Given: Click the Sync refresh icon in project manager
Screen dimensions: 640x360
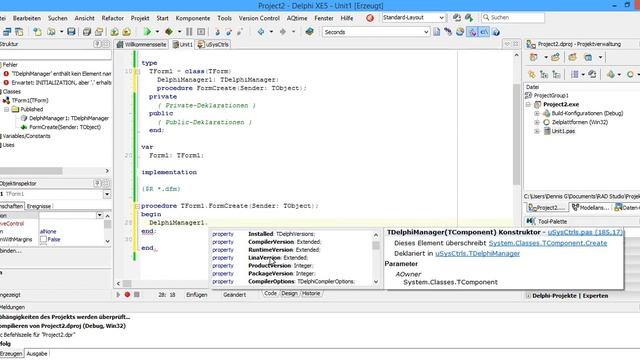Looking at the screenshot, I should click(x=593, y=74).
